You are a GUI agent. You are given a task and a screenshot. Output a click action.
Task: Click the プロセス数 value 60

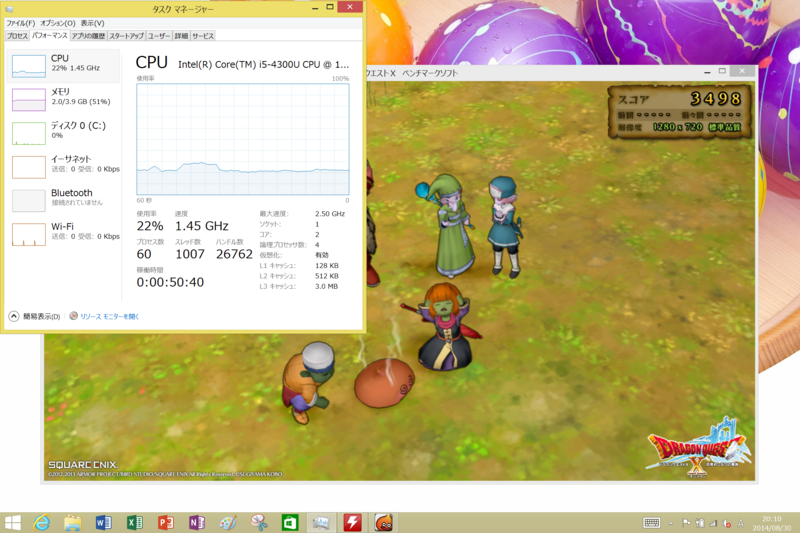click(x=144, y=254)
